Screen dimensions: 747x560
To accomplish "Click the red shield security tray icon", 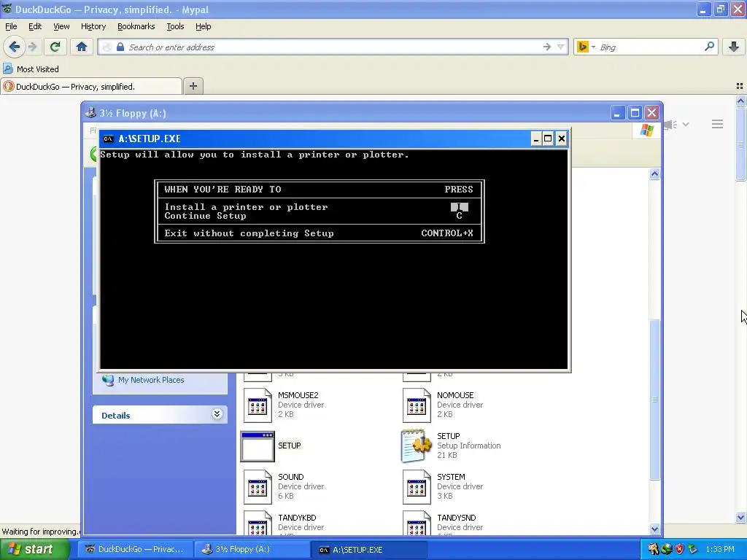I will click(679, 550).
